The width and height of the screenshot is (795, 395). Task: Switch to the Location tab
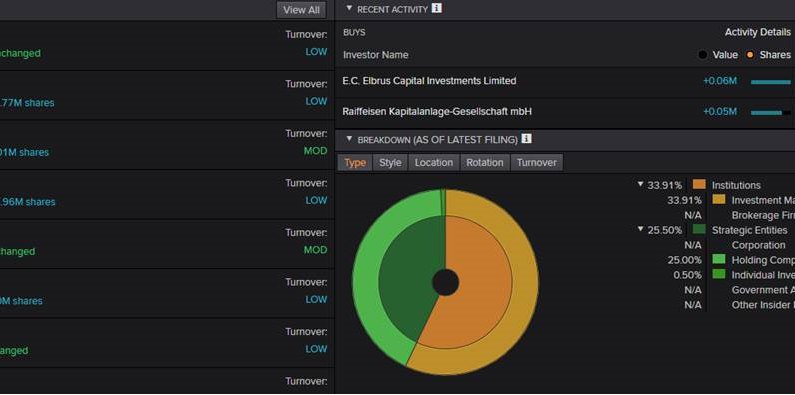(433, 163)
